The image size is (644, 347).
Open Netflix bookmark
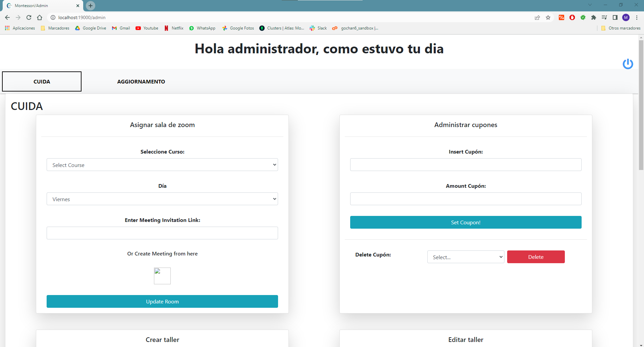[174, 28]
